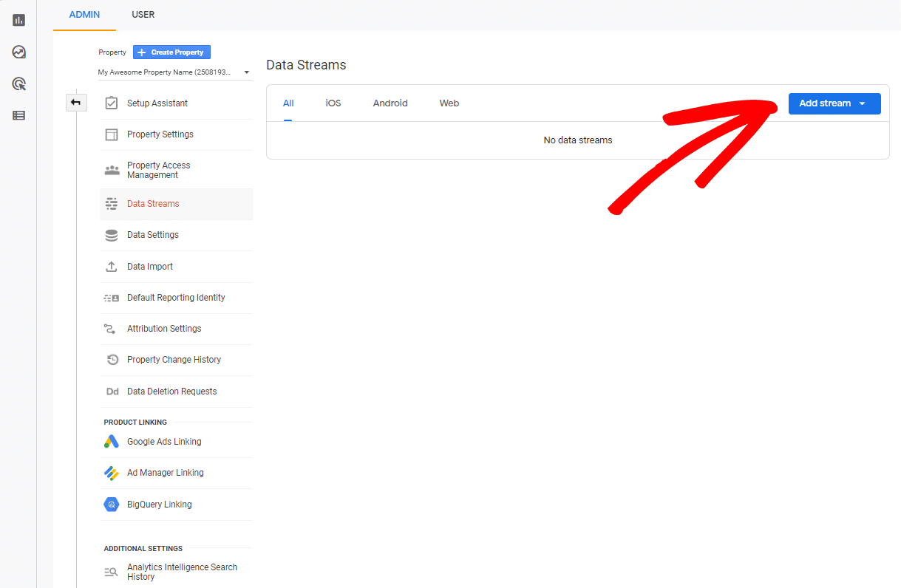Select the iOS streams tab
This screenshot has width=901, height=588.
click(x=333, y=103)
